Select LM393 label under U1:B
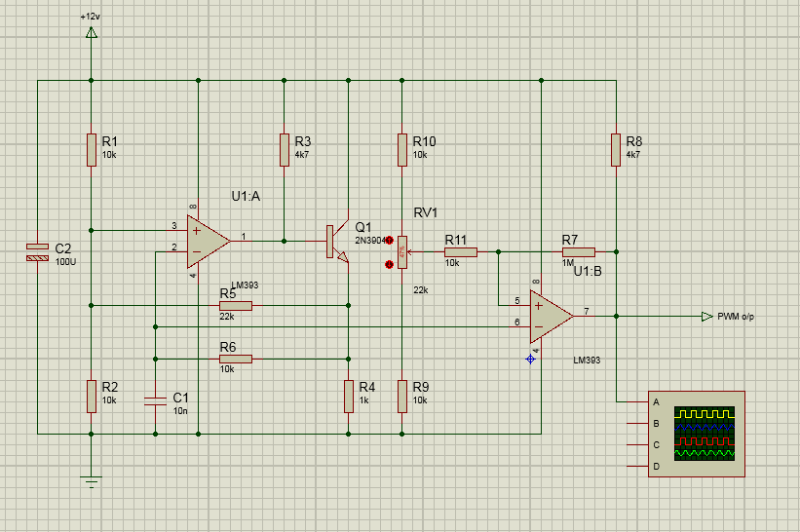800x532 pixels. tap(587, 361)
